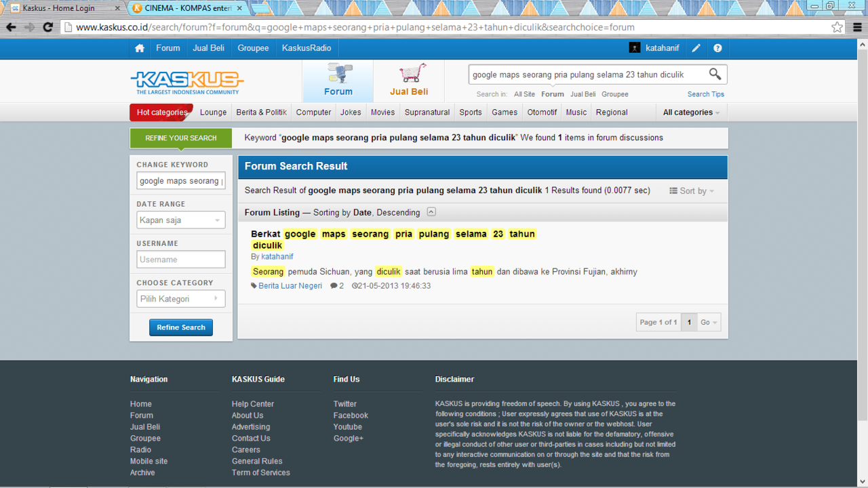The height and width of the screenshot is (488, 868).
Task: Open Twitter footer link
Action: (x=345, y=404)
